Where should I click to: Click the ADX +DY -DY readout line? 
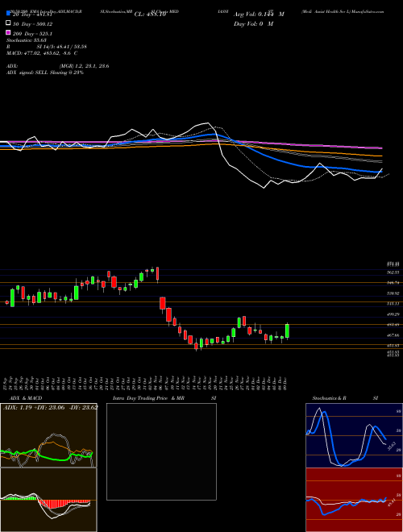click(x=50, y=407)
